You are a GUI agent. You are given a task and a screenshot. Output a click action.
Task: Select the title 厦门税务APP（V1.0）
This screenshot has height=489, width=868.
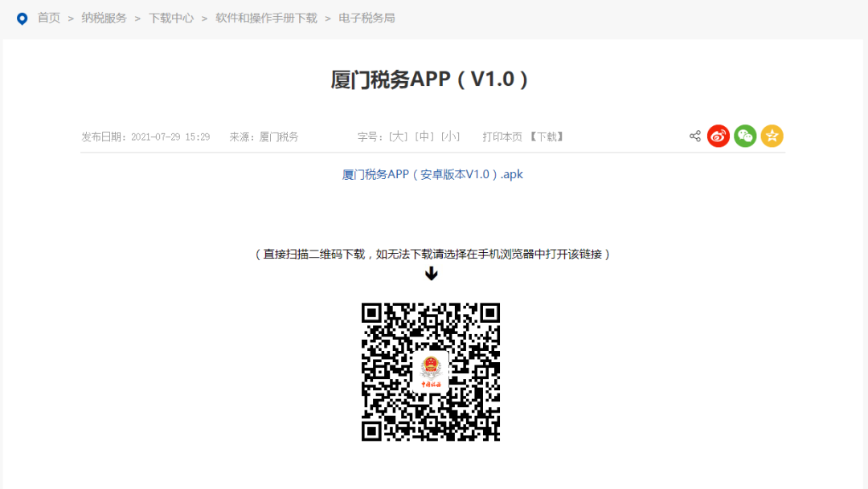pyautogui.click(x=429, y=79)
